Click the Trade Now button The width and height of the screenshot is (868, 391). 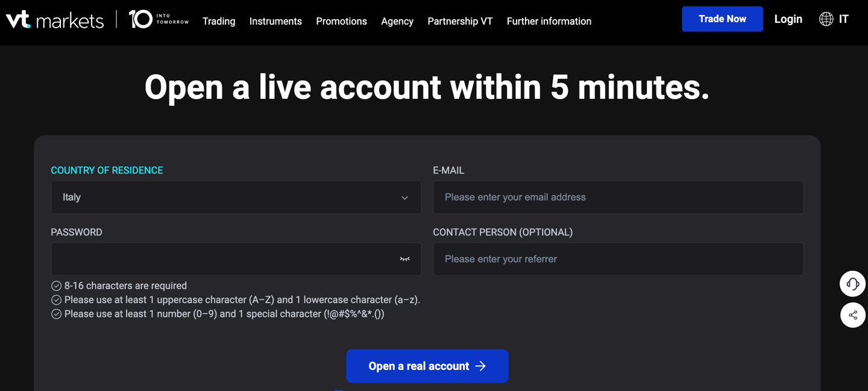(x=722, y=19)
